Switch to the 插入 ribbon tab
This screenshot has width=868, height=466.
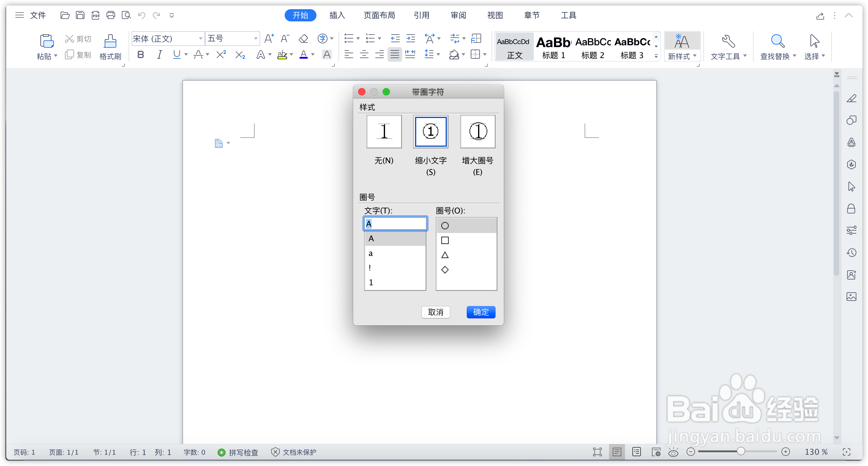point(337,15)
